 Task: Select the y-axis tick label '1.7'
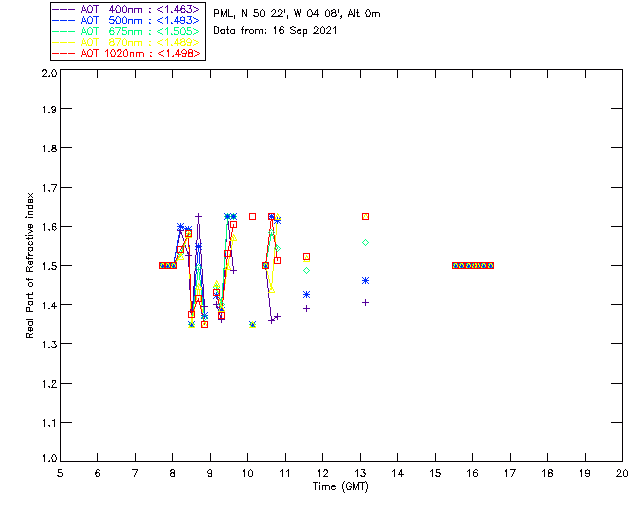click(49, 188)
